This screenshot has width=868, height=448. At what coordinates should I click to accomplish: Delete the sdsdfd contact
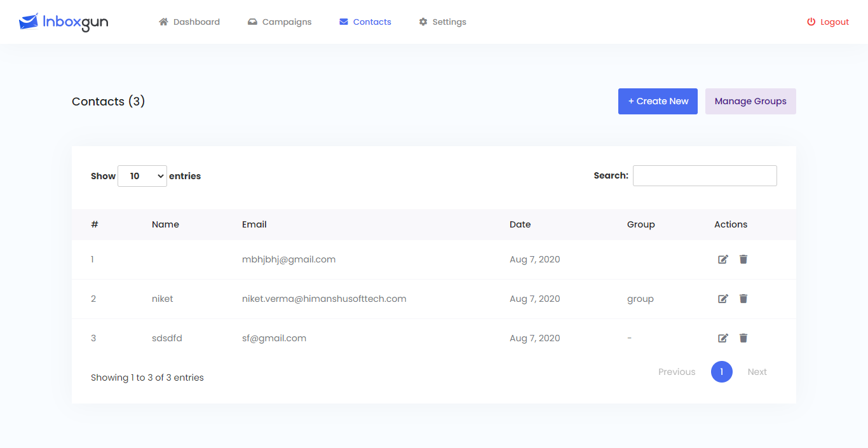pyautogui.click(x=743, y=338)
